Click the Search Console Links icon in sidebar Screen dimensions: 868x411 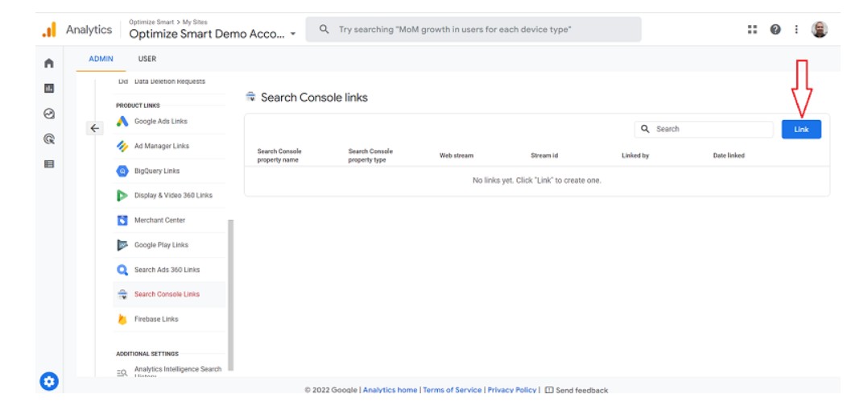pos(122,294)
